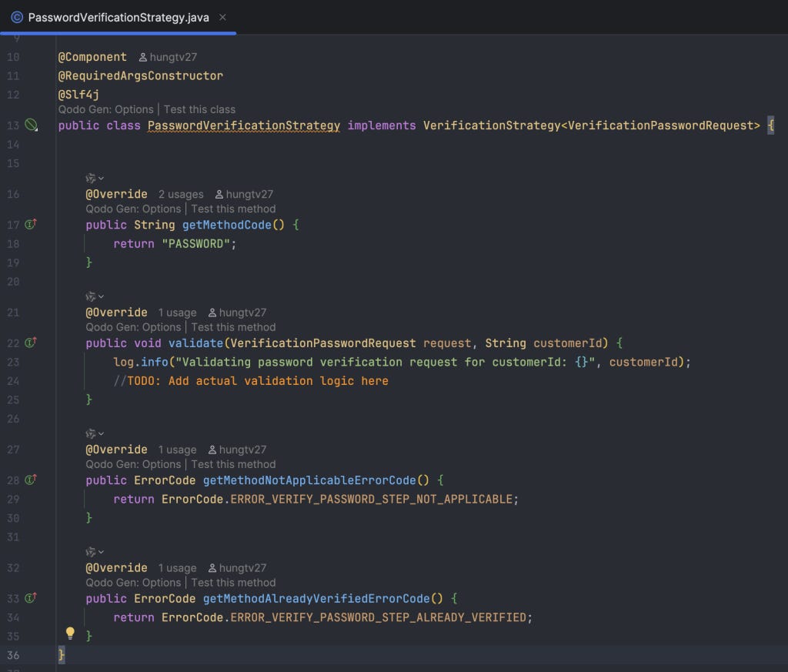Screen dimensions: 788x672
Task: Switch to the PasswordVerificationStrategy.java tab
Action: (x=118, y=18)
